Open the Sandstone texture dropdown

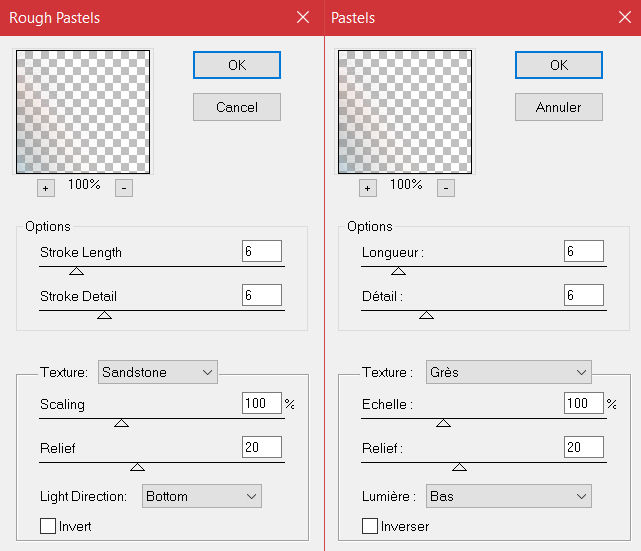coord(158,372)
